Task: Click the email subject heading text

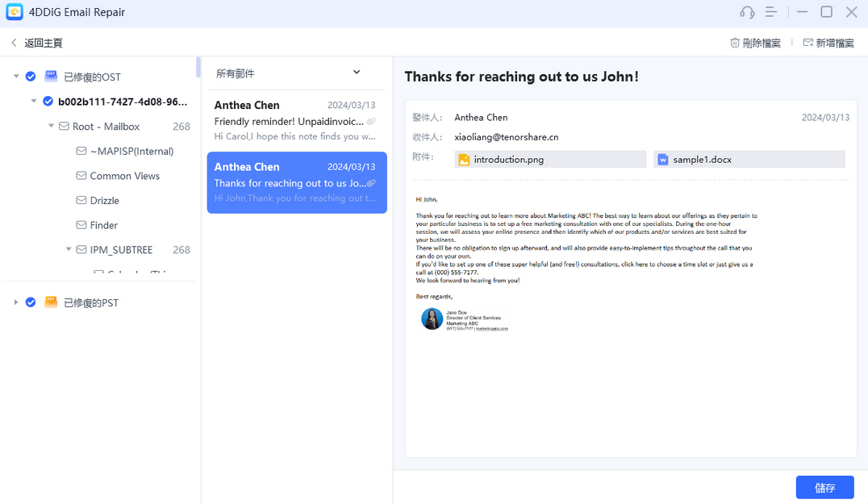Action: (521, 77)
